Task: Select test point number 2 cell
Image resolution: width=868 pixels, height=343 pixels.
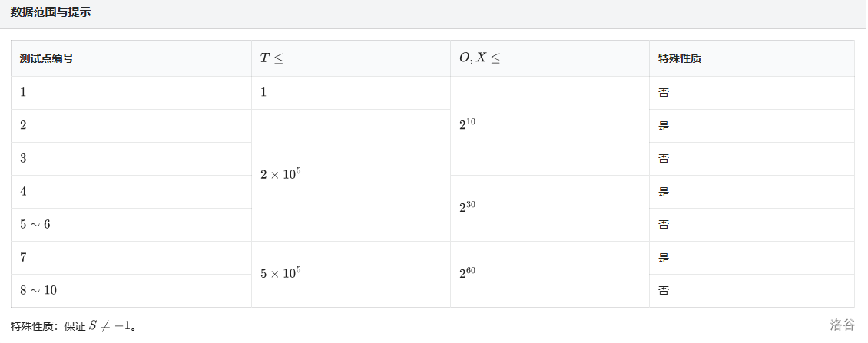Action: tap(23, 125)
